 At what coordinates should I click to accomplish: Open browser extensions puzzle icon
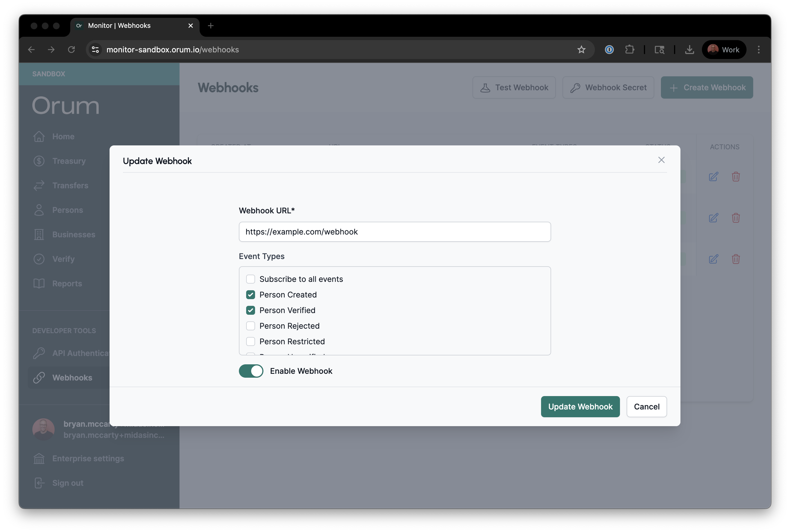(629, 50)
